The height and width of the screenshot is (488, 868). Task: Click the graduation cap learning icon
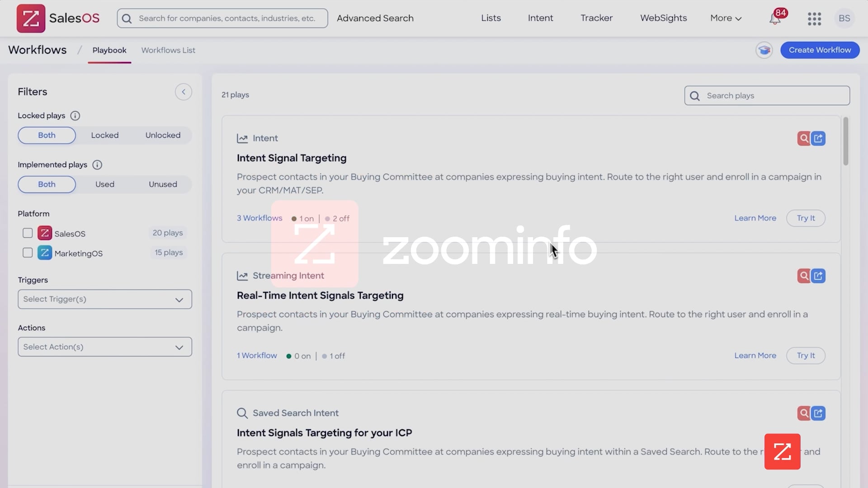coord(764,50)
